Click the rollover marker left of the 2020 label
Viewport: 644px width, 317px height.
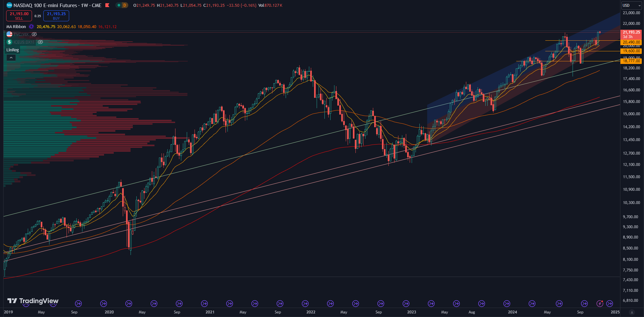click(x=103, y=303)
